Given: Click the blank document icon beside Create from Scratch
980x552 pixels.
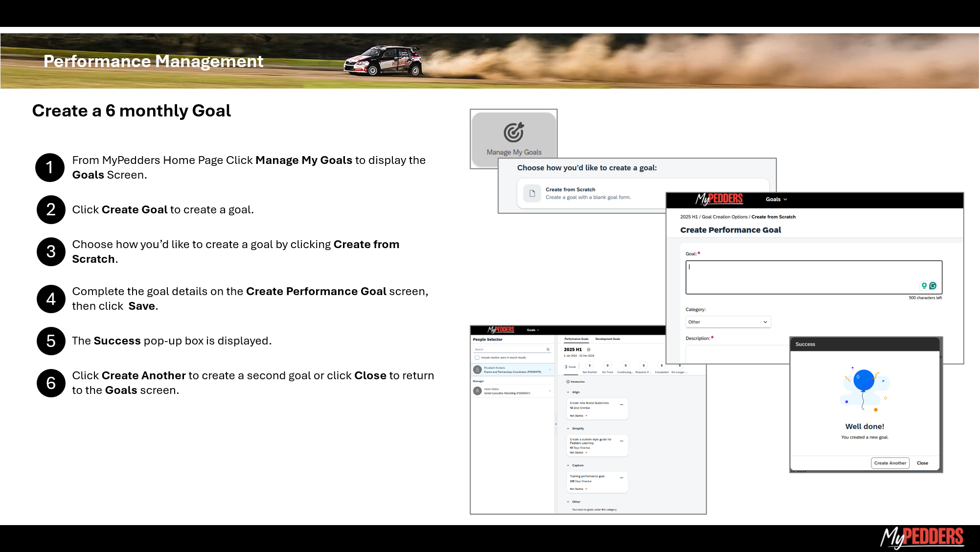Looking at the screenshot, I should 532,193.
